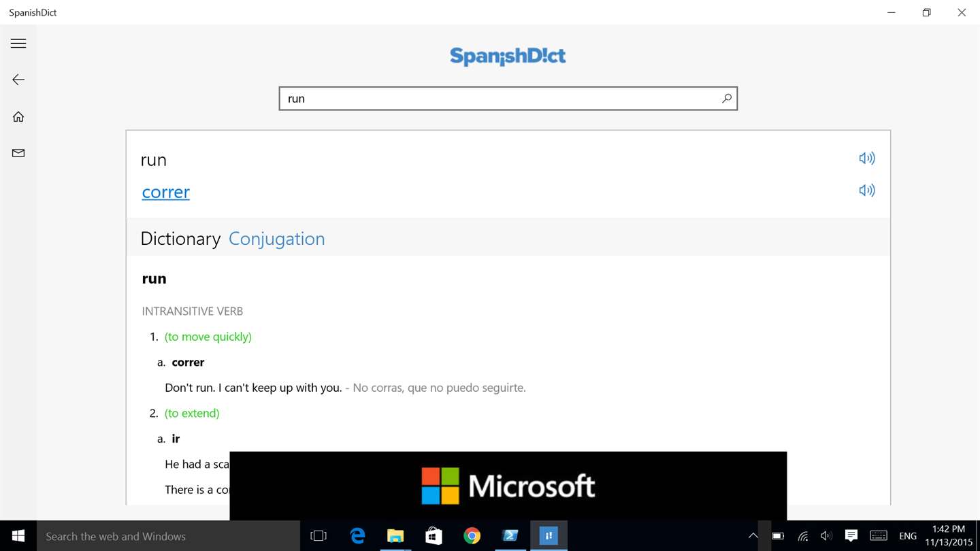The image size is (980, 551).
Task: Open PowerShell from taskbar
Action: tap(510, 536)
